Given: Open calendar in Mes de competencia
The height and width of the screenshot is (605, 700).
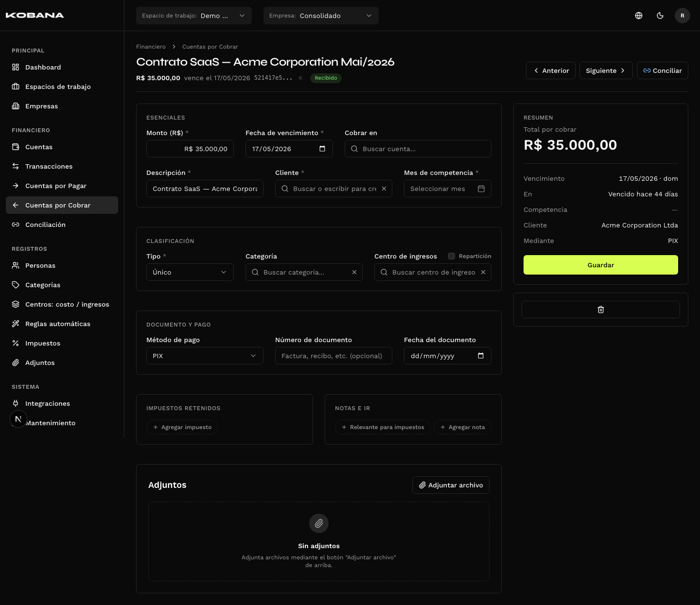Looking at the screenshot, I should [481, 189].
